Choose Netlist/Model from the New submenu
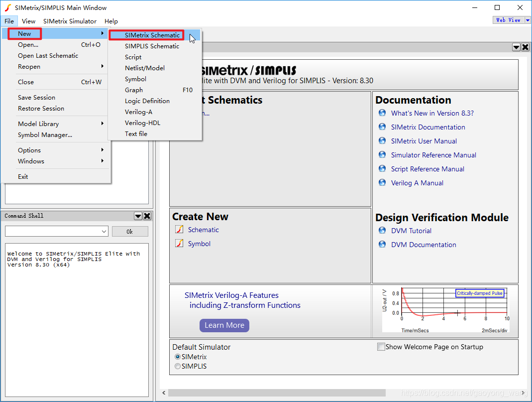Viewport: 532px width, 402px height. (155, 68)
